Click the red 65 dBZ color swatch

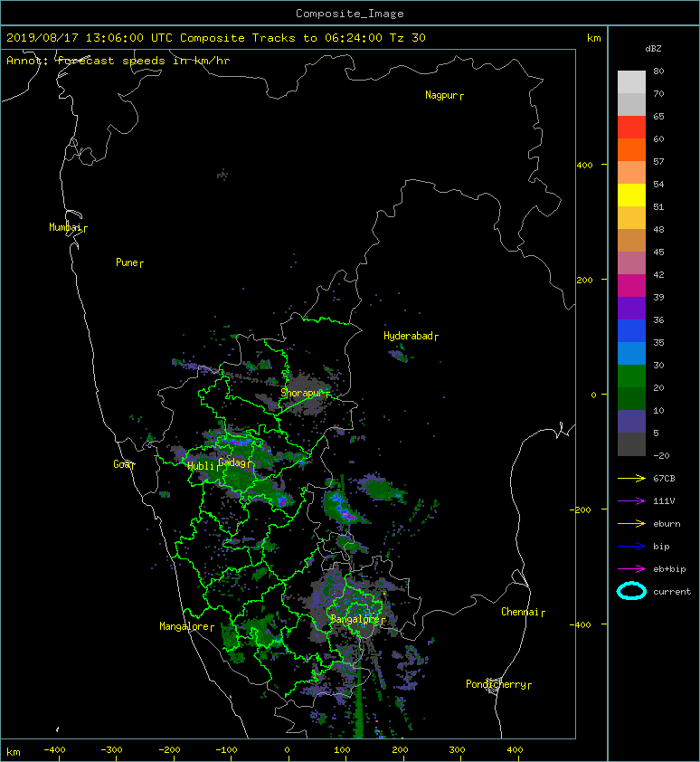(x=631, y=128)
